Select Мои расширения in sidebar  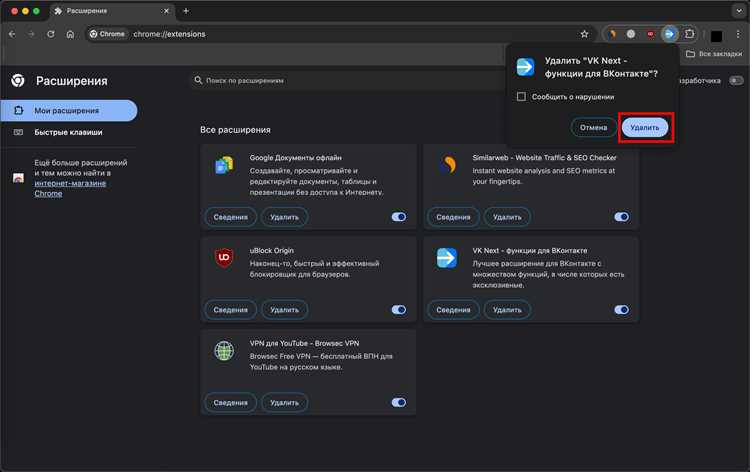tap(69, 110)
